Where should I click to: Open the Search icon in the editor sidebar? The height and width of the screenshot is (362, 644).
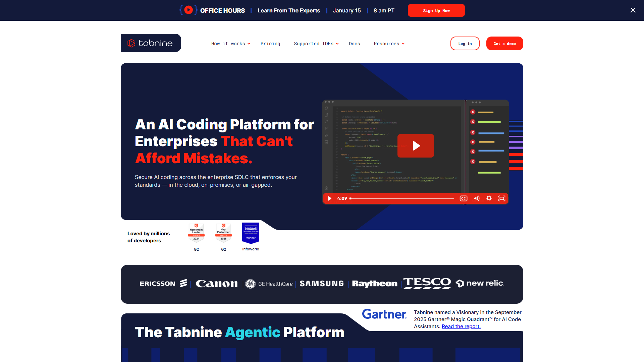(326, 121)
